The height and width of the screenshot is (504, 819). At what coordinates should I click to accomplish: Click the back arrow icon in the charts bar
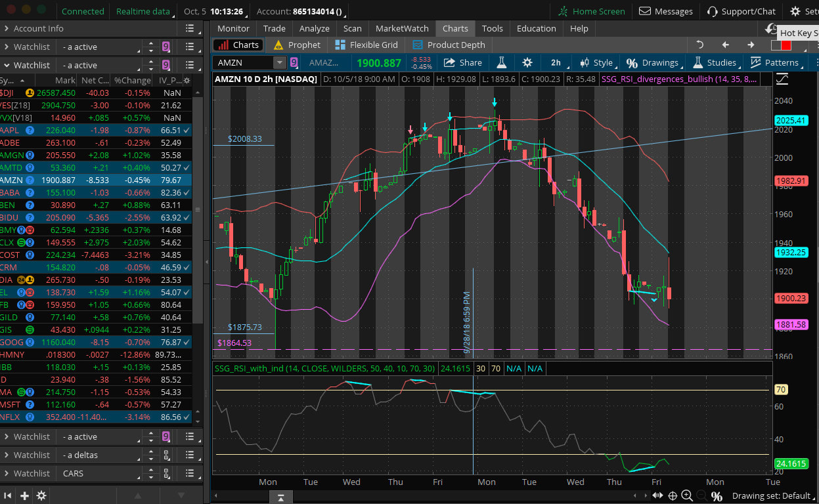coord(725,45)
